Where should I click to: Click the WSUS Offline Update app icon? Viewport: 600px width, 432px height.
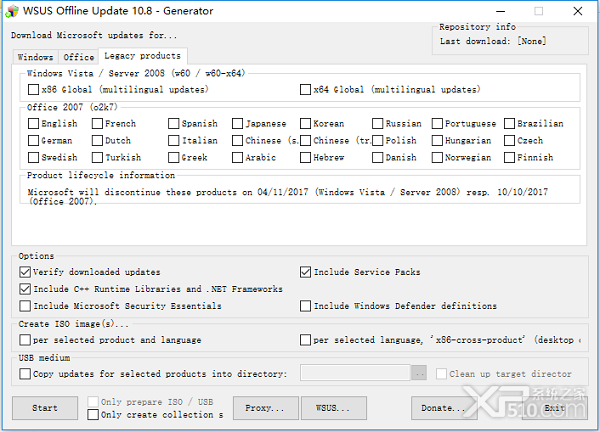12,11
